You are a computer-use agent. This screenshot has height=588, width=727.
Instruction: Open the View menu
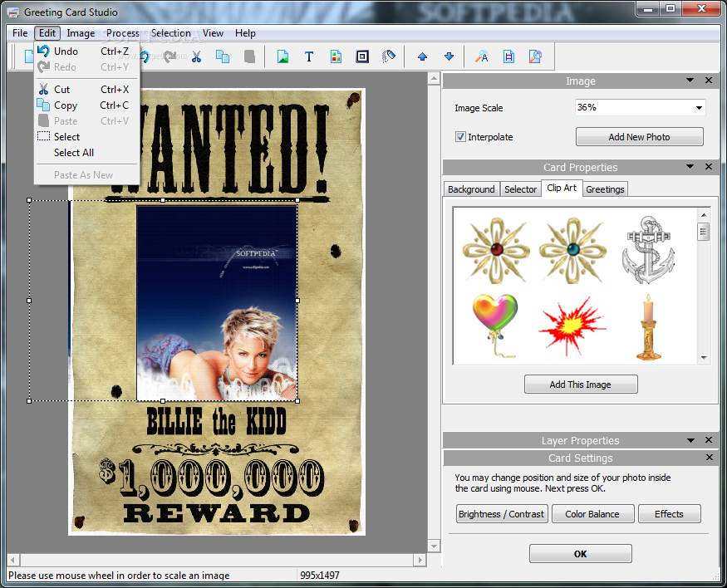[x=213, y=33]
